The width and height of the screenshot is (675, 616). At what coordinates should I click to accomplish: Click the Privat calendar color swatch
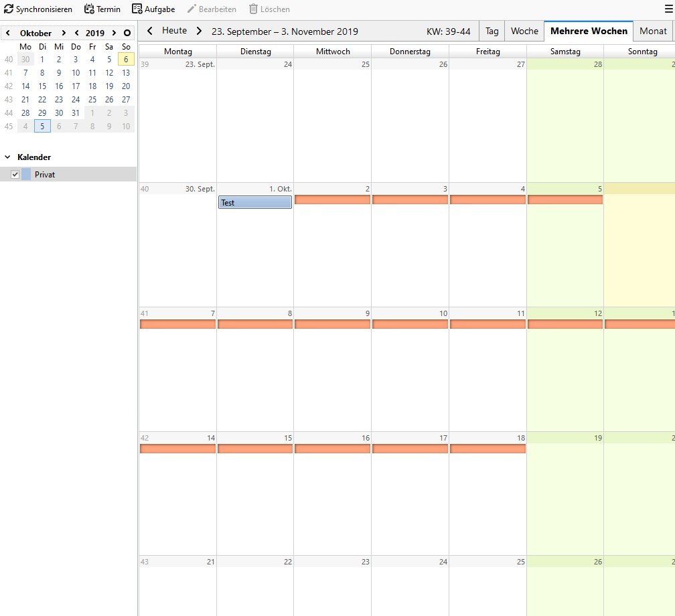point(26,174)
